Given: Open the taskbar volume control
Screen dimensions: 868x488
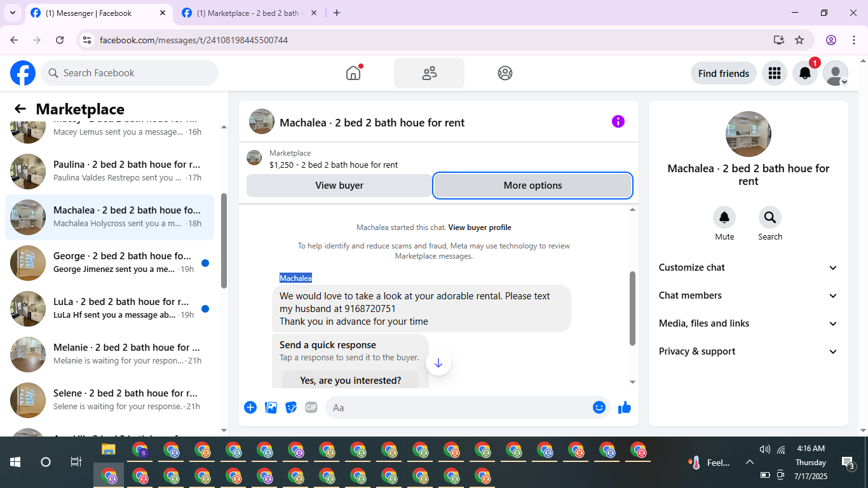Looking at the screenshot, I should pos(765,450).
